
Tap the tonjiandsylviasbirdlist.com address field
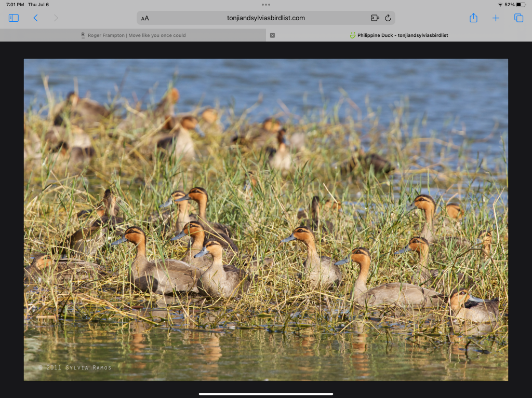[x=265, y=18]
